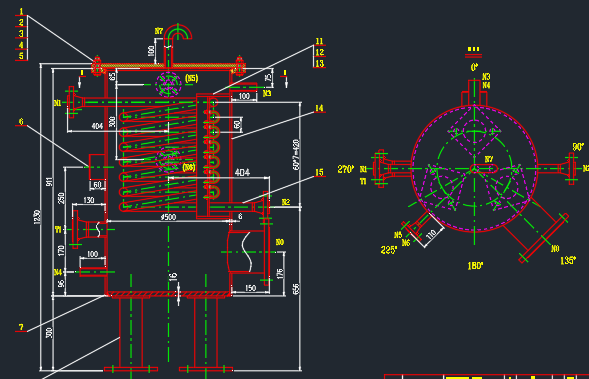Select the '110' nozzle dimension in plan view
This screenshot has width=589, height=379.
tap(431, 234)
